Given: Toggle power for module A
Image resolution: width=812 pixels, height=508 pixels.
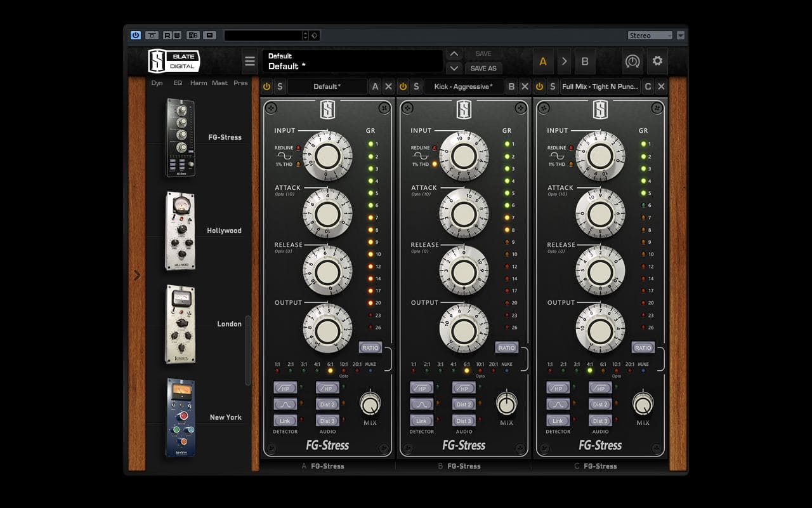Looking at the screenshot, I should 266,86.
